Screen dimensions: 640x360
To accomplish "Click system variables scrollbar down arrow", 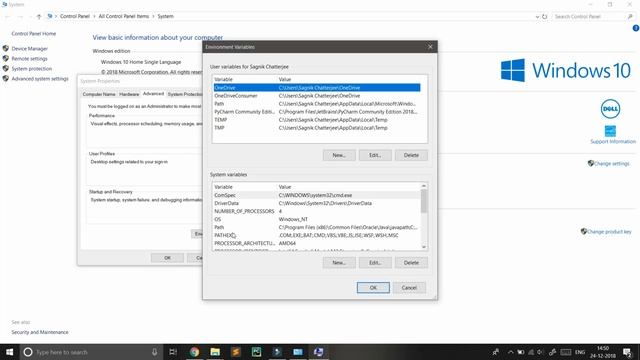I will coord(424,247).
